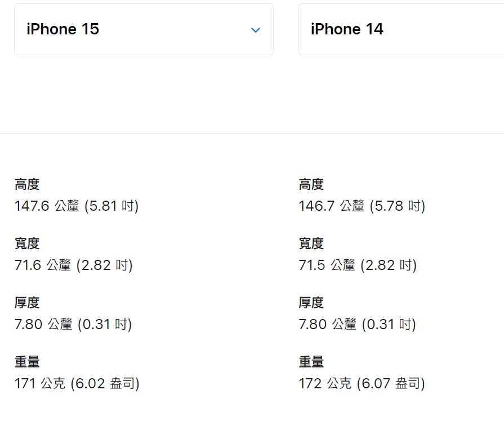Click the 5.81 吋 inch height conversion
Viewport: 504px width, 421px height.
111,206
